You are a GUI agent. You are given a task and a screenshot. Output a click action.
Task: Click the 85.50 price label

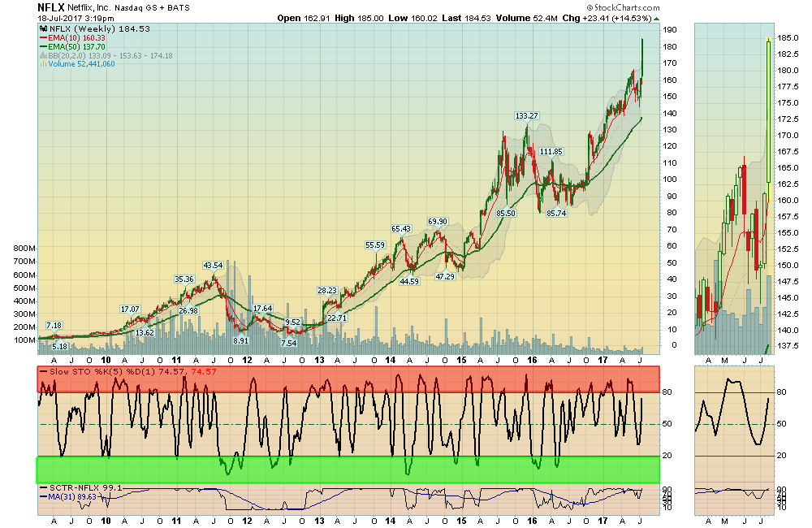click(506, 213)
